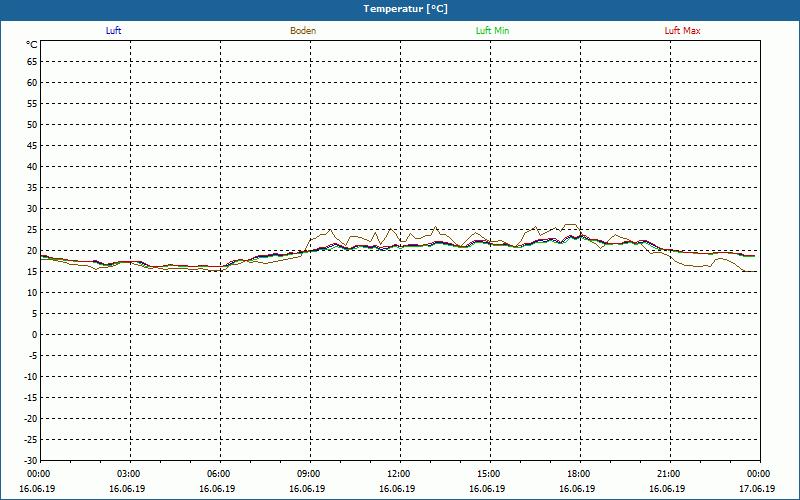This screenshot has width=800, height=500.
Task: Select the 45 y-axis value
Action: [32, 146]
